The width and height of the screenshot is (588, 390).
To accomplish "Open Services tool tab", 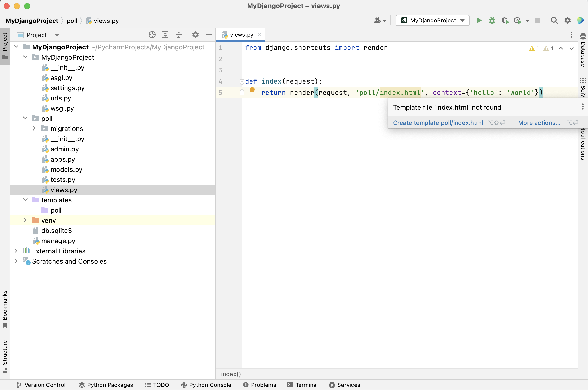I will click(x=345, y=385).
